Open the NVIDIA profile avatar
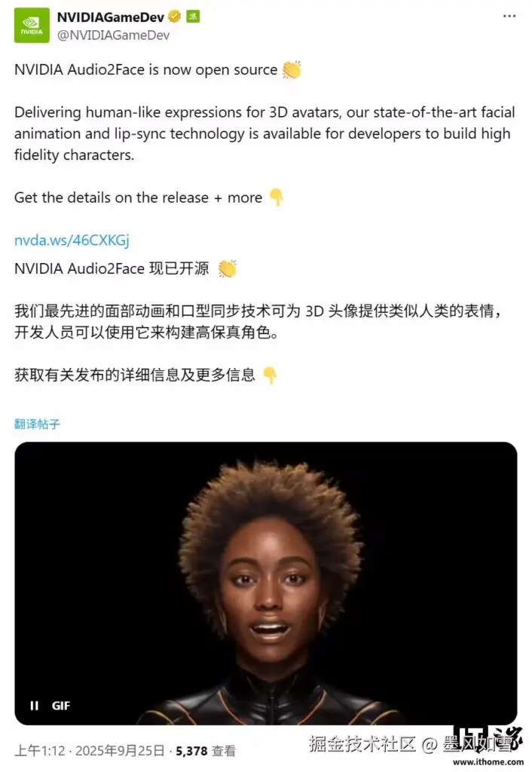The width and height of the screenshot is (532, 772). coord(32,26)
